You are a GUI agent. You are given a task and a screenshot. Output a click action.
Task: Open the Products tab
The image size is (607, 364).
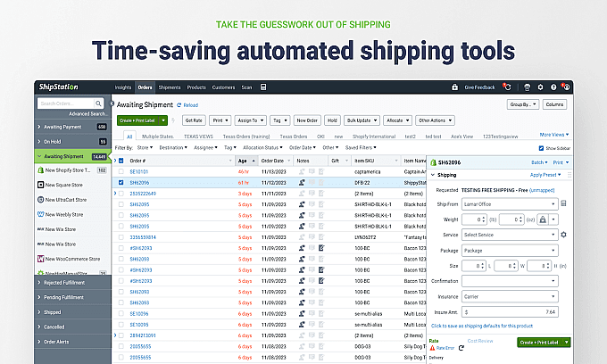tap(196, 87)
